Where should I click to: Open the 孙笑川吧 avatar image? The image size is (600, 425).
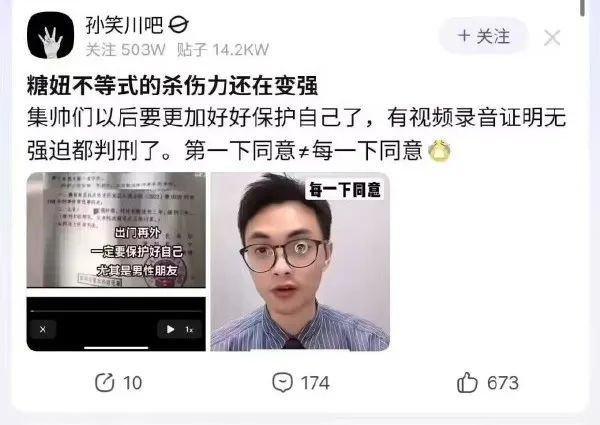click(x=50, y=35)
